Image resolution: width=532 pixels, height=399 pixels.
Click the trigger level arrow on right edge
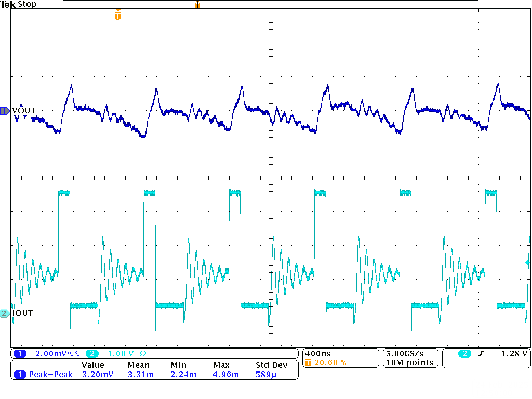tap(527, 263)
